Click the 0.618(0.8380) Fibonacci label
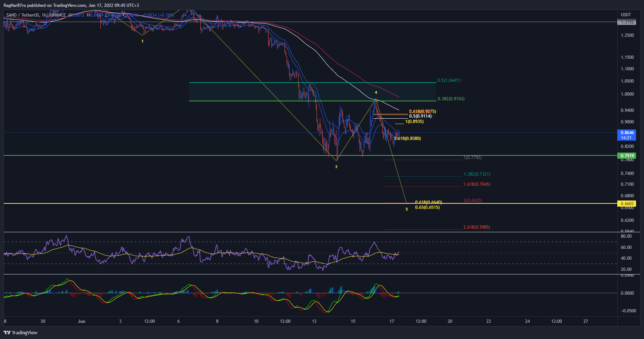This screenshot has width=644, height=339. tap(408, 138)
